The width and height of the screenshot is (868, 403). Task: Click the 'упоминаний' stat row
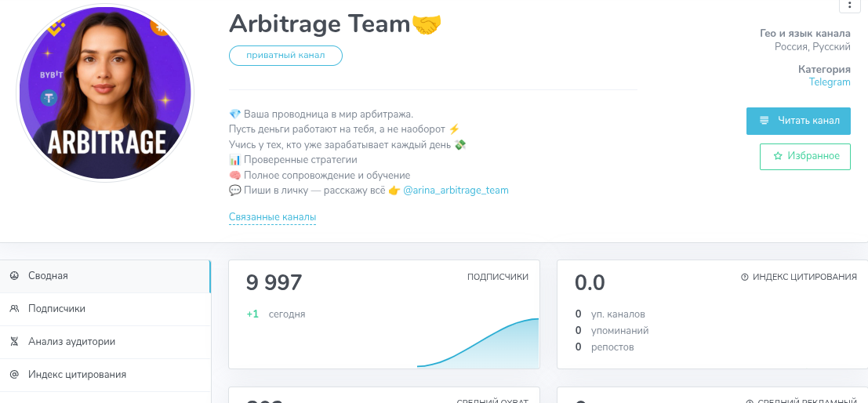[612, 331]
